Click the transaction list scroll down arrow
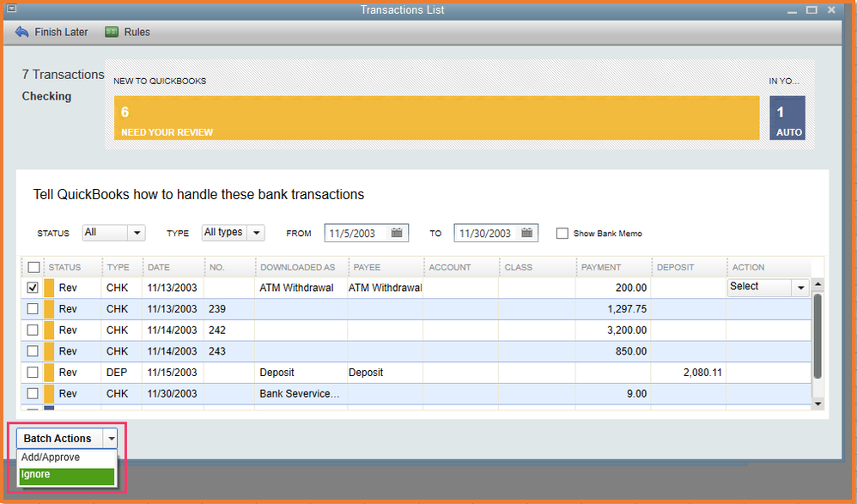 coord(817,404)
